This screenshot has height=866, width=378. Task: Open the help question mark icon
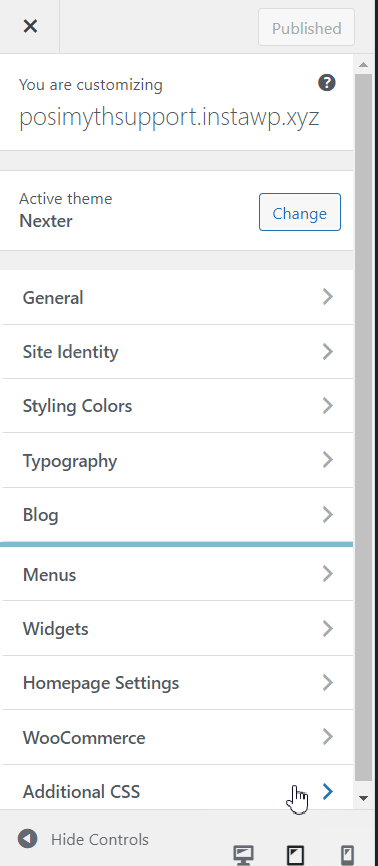click(327, 83)
